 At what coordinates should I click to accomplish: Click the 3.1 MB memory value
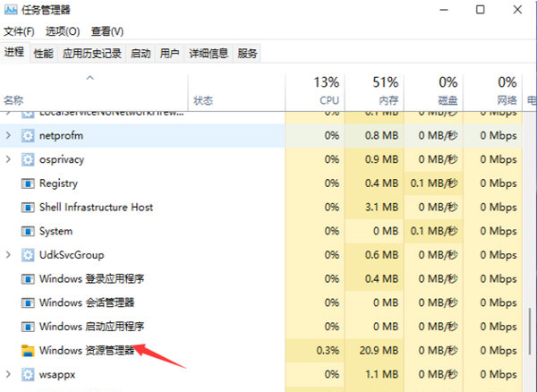coord(381,207)
